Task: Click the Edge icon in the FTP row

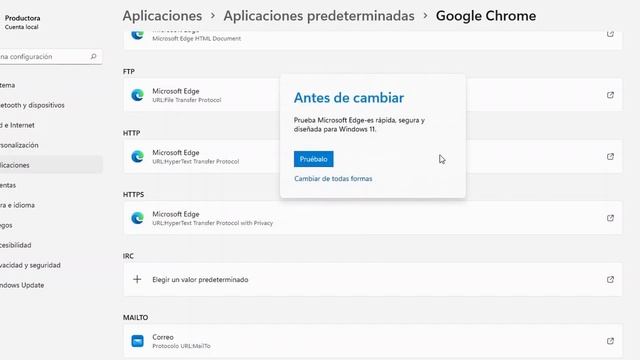Action: (x=138, y=95)
